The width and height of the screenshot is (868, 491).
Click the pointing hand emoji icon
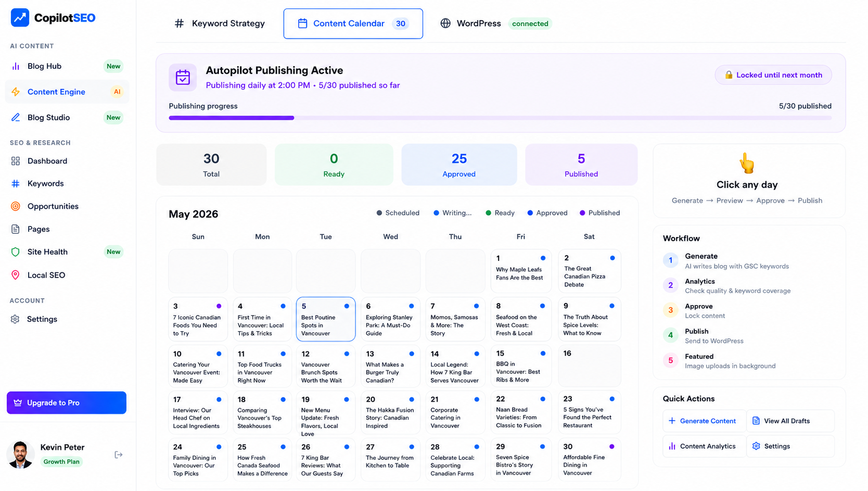pyautogui.click(x=747, y=163)
